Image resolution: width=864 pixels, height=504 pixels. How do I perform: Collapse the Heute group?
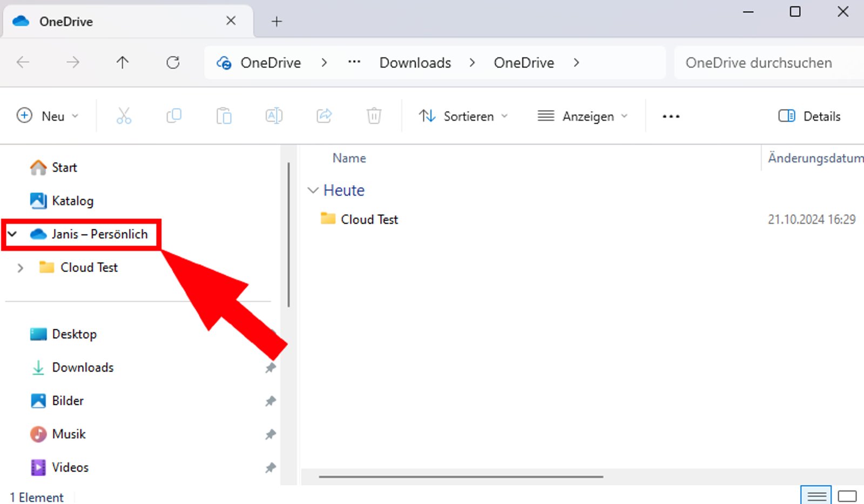pyautogui.click(x=313, y=190)
